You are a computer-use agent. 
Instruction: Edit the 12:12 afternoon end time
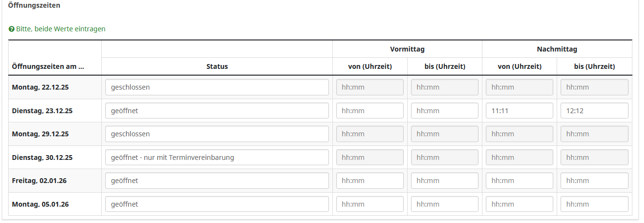(x=594, y=111)
